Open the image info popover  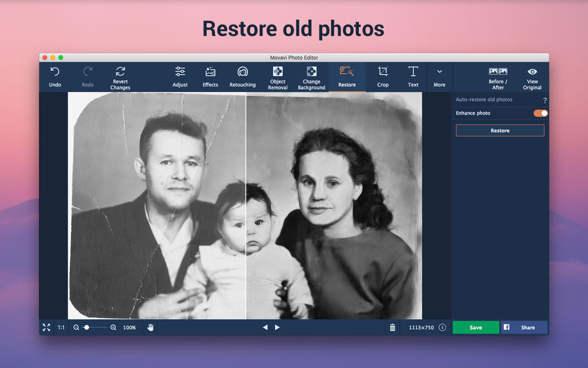click(x=442, y=327)
